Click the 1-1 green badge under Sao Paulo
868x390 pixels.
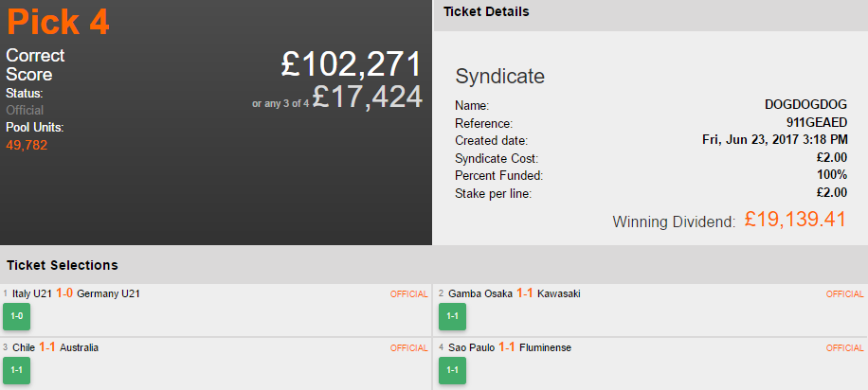point(452,369)
